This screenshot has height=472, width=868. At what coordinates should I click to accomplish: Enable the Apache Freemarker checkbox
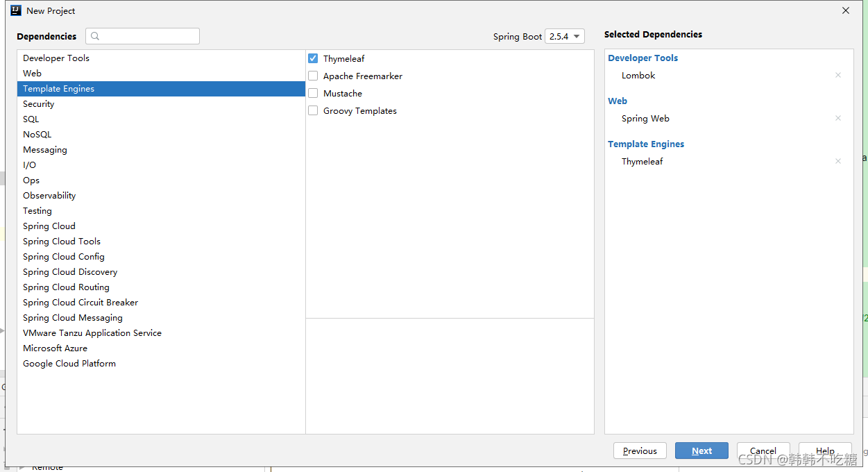point(313,76)
